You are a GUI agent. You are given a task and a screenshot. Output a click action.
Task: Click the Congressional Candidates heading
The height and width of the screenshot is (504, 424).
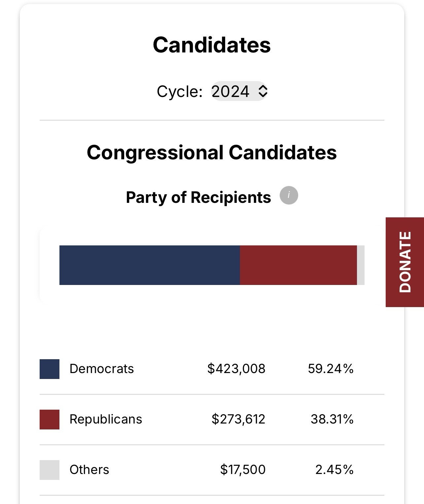point(212,152)
